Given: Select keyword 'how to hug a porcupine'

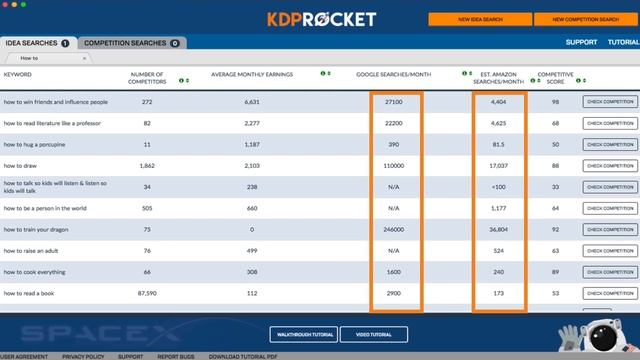Looking at the screenshot, I should point(34,144).
